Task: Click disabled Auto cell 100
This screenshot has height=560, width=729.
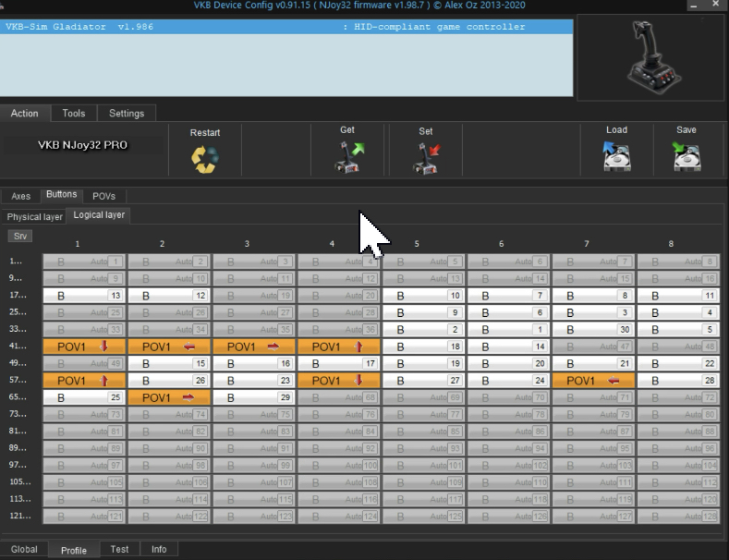Action: tap(339, 465)
